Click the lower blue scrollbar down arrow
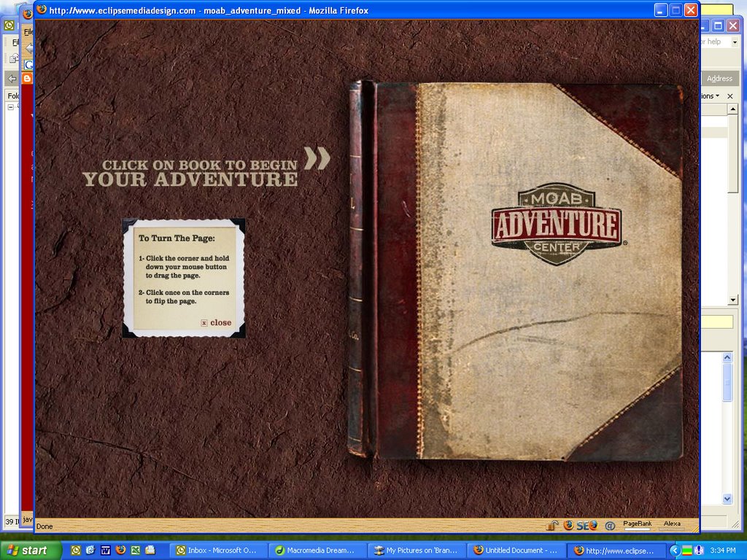This screenshot has height=560, width=747. tap(727, 499)
